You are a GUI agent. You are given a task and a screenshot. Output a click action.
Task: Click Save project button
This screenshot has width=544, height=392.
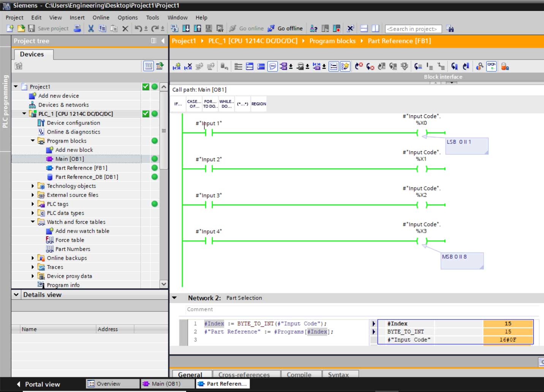[48, 28]
